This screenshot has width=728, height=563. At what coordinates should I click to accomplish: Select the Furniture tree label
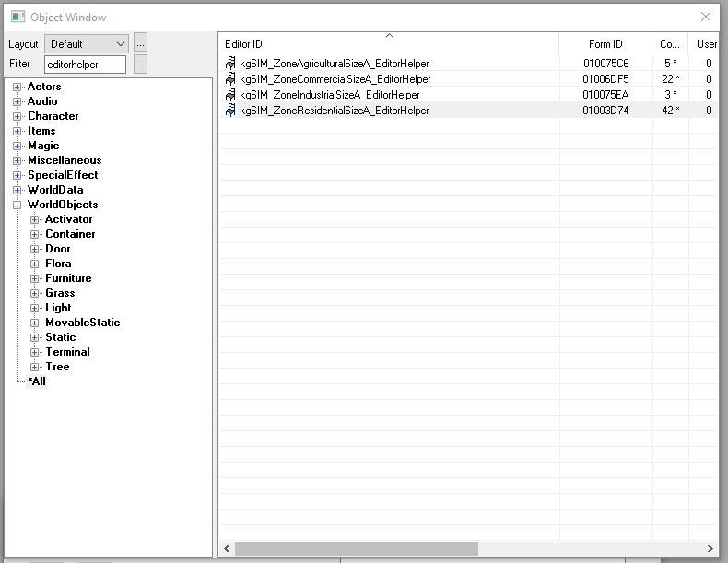pyautogui.click(x=68, y=278)
